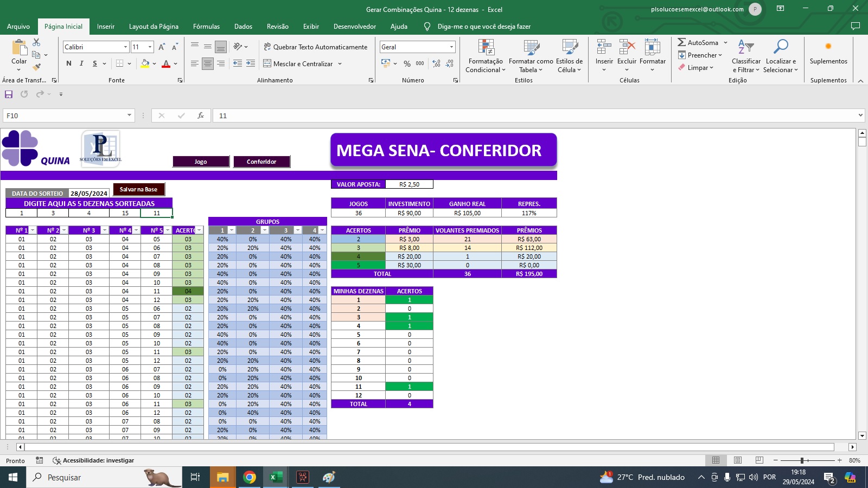Click the Excluir cells icon
Screen dimensions: 868x488
point(627,47)
